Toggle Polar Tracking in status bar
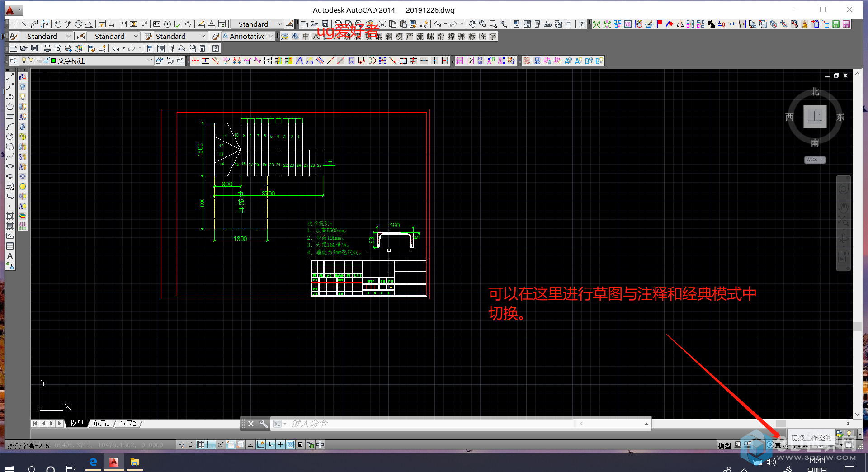The height and width of the screenshot is (472, 868). (221, 445)
